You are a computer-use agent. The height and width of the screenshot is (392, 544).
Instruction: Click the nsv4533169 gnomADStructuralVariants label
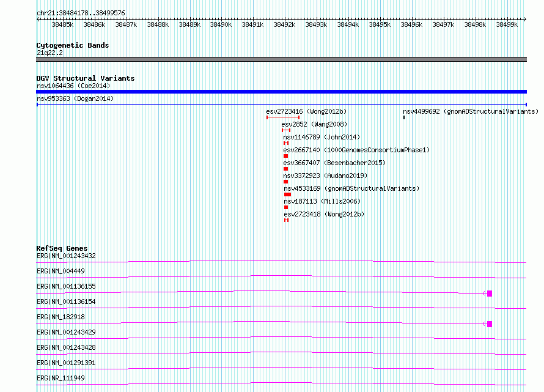coord(351,188)
